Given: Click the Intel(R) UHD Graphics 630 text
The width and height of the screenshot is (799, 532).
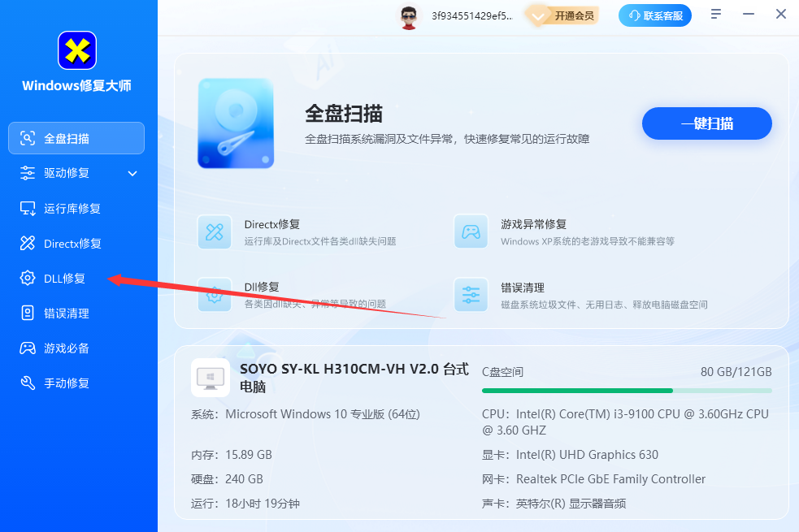Looking at the screenshot, I should [x=587, y=455].
